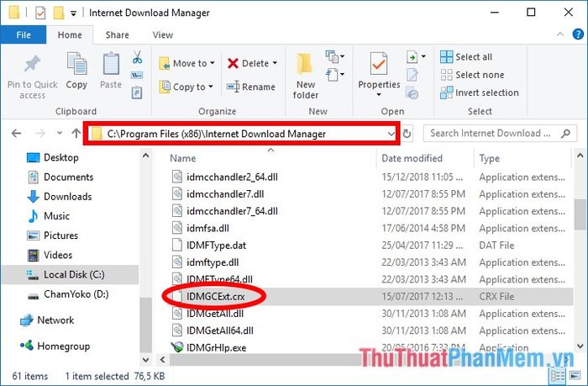Click the navigation pane scrollbar thumb

[145, 325]
